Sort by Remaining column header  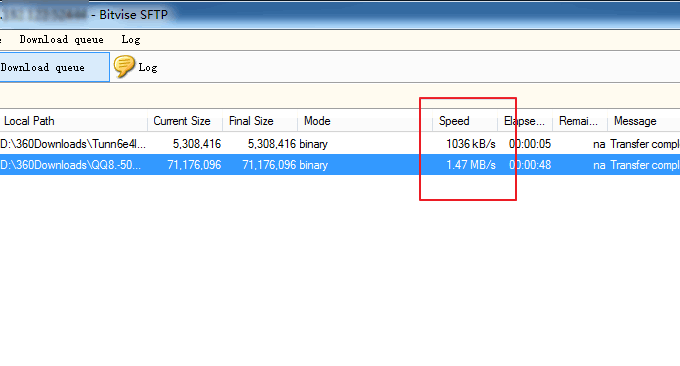point(580,121)
